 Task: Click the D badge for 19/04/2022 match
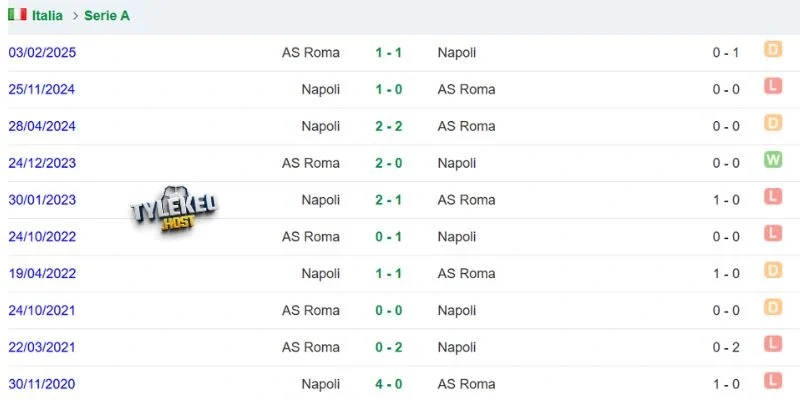pyautogui.click(x=772, y=270)
